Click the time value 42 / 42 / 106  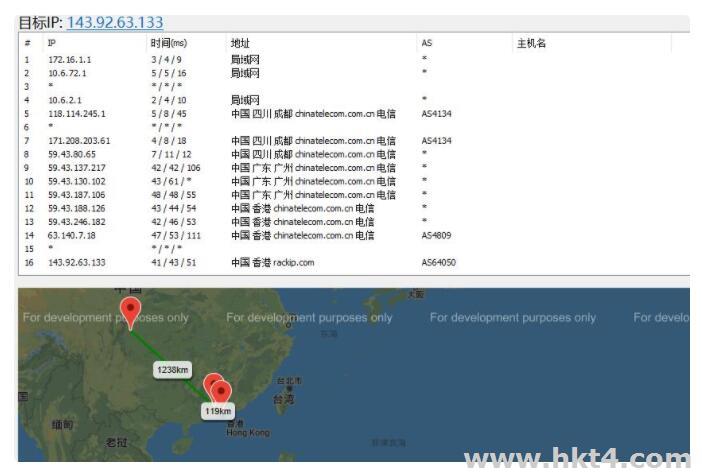(176, 168)
